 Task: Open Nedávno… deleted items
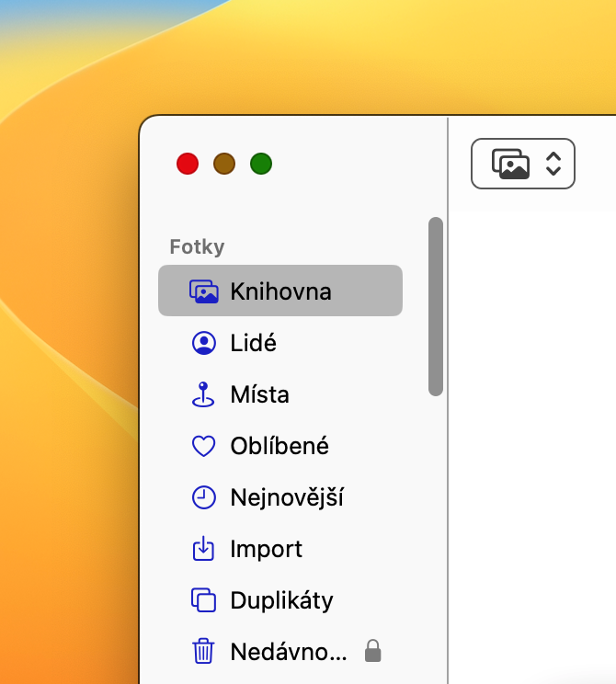point(280,652)
